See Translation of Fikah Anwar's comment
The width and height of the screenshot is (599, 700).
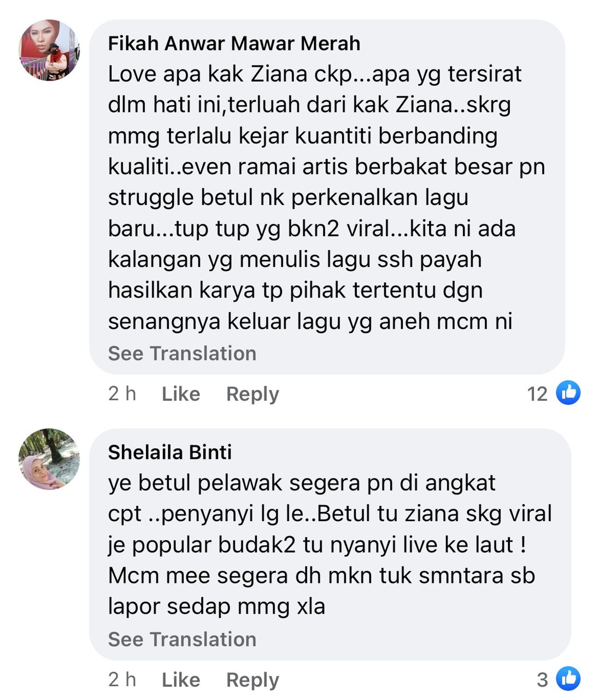(x=182, y=353)
